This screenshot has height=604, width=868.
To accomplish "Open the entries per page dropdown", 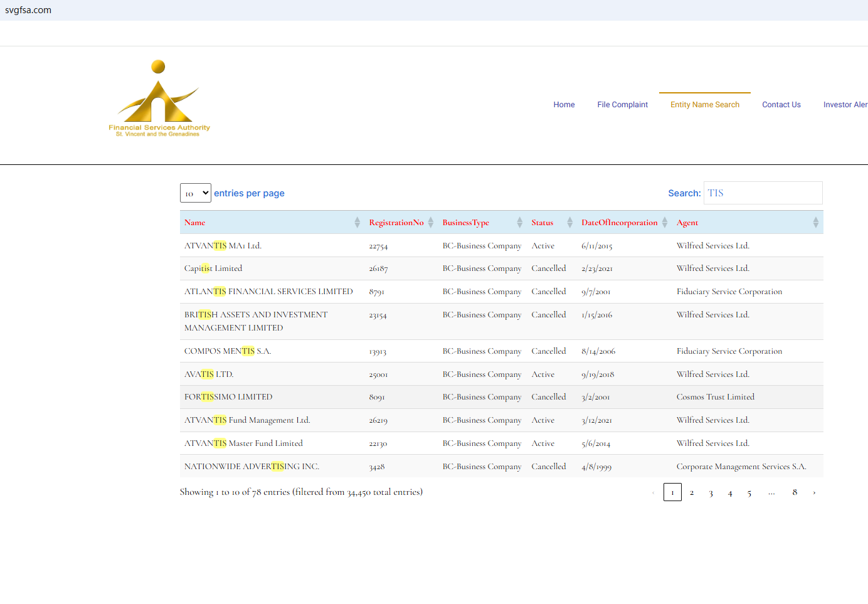I will point(196,193).
